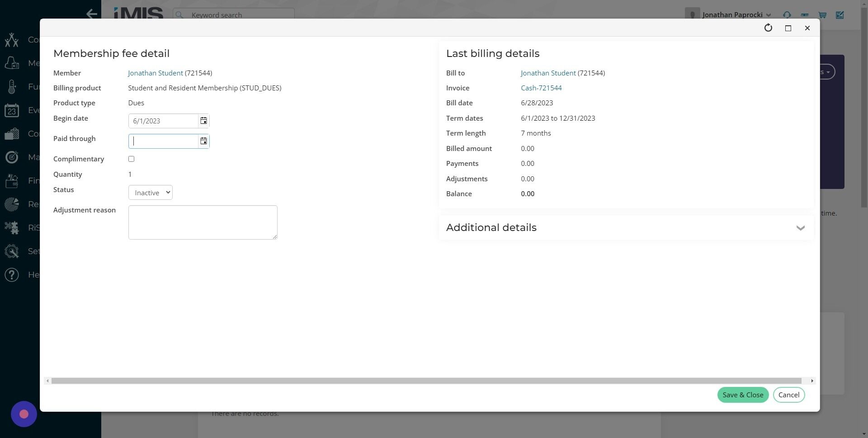Click the edit page pencil icon
This screenshot has width=868, height=438.
[x=840, y=15]
